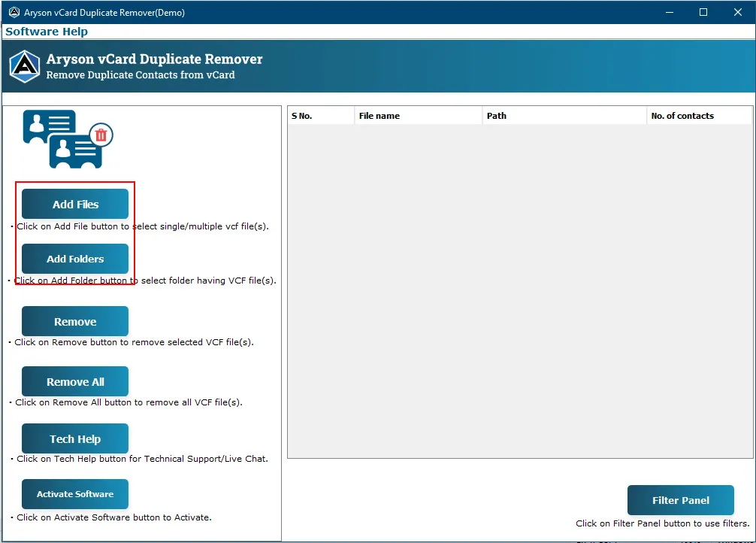756x543 pixels.
Task: Click 'Remove Duplicate Contacts from vCard' subtitle
Action: (x=141, y=74)
